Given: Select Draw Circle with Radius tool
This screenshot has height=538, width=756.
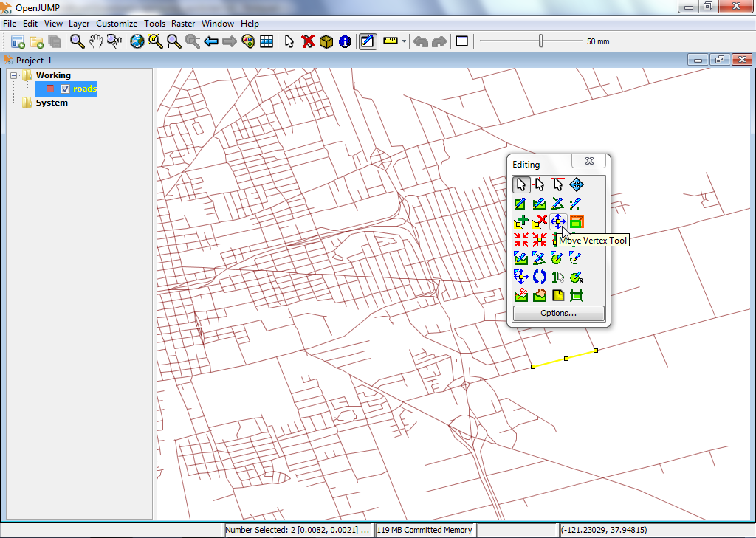Looking at the screenshot, I should click(576, 277).
